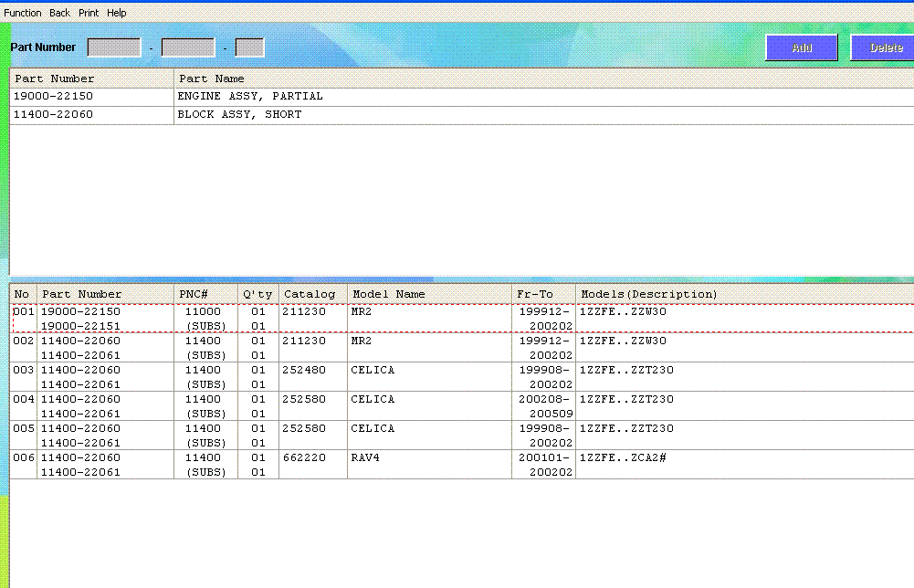Focus the first Part Number input box
The height and width of the screenshot is (588, 914).
tap(114, 47)
